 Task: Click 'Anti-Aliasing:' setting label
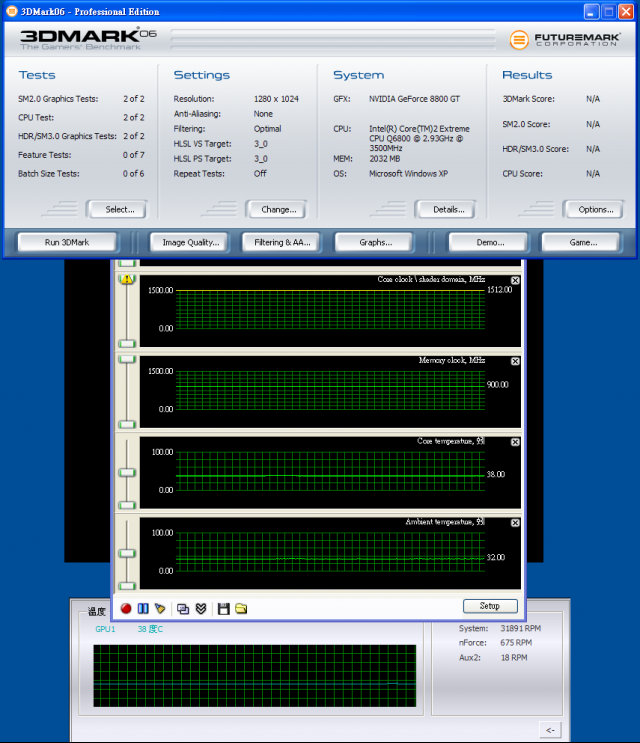pyautogui.click(x=197, y=114)
